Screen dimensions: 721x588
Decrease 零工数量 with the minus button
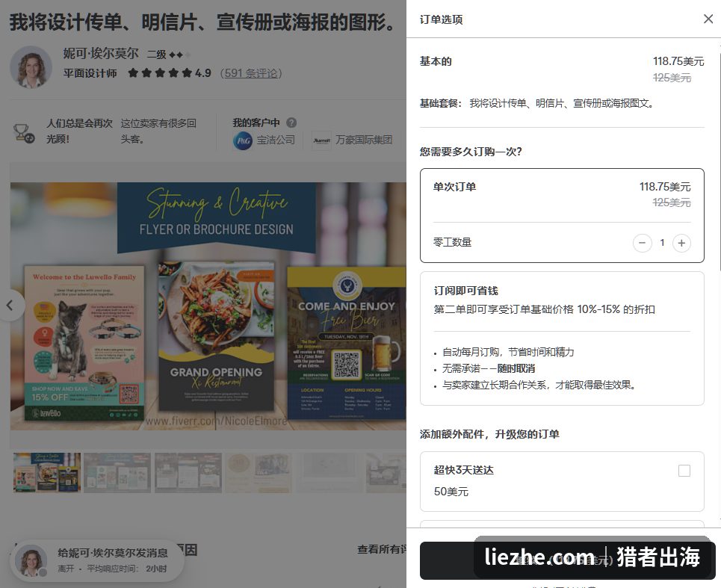(643, 243)
